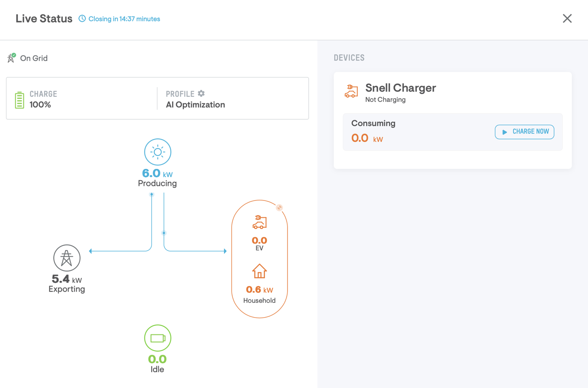The image size is (588, 388).
Task: Click the On Grid status icon
Action: [x=11, y=58]
